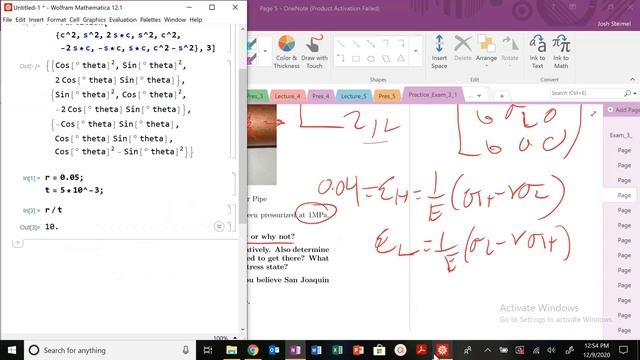Pick the parallelogram shape in Shapes gallery
Screen dimensions: 640x360
click(386, 59)
